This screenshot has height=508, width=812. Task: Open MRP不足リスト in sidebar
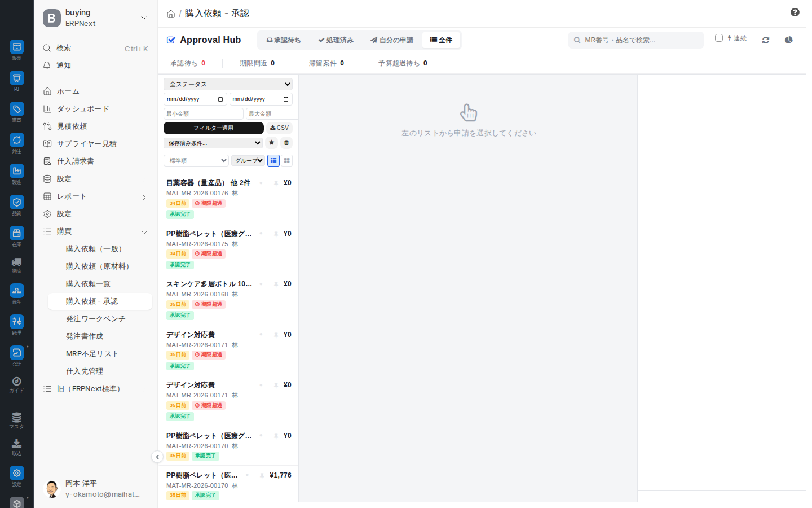pyautogui.click(x=92, y=354)
